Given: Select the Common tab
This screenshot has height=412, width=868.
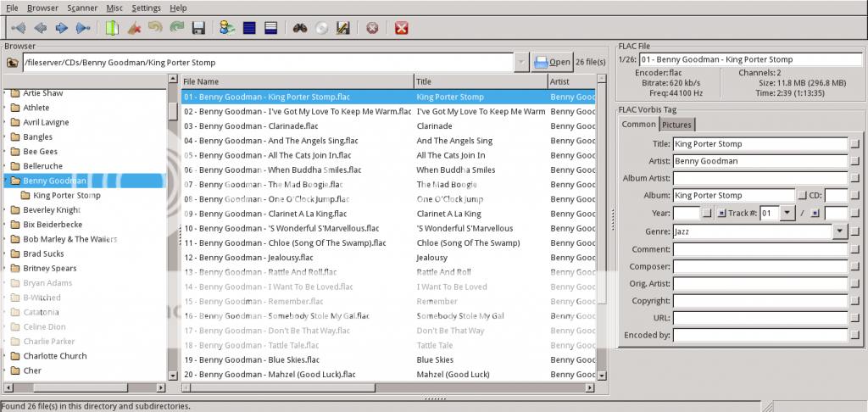Looking at the screenshot, I should (639, 124).
